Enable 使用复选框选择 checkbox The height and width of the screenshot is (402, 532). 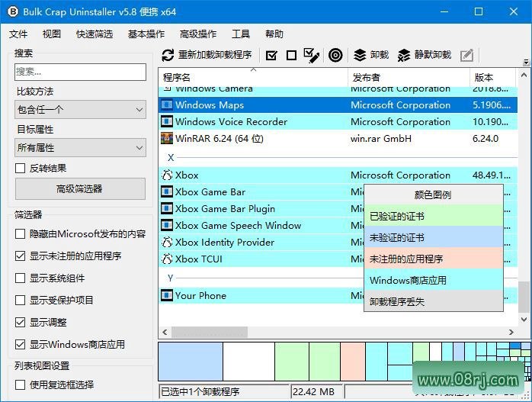20,384
